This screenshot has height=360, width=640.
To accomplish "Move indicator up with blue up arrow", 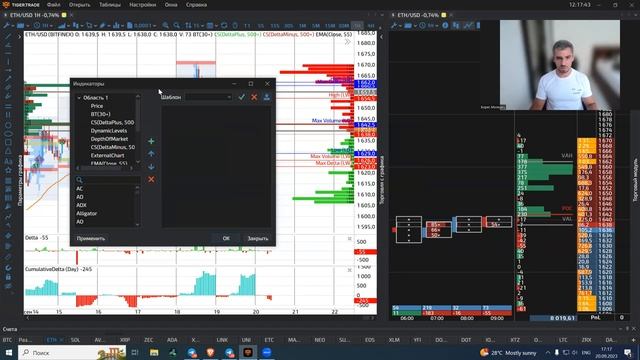I will 151,154.
